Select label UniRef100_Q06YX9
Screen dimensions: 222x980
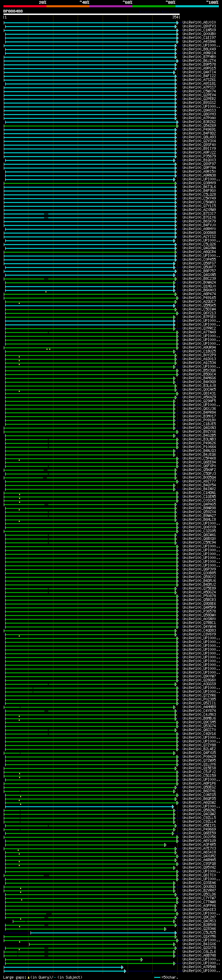199,527
